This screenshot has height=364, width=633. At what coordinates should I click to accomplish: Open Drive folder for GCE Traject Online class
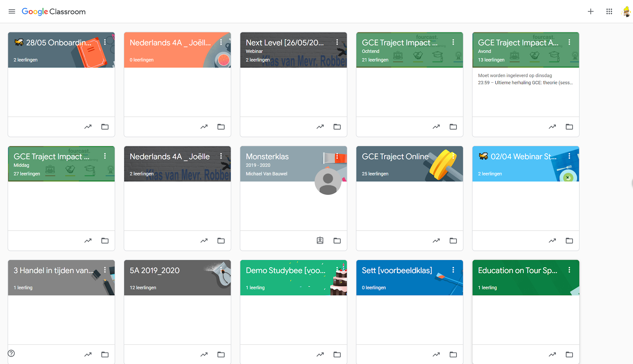click(x=453, y=241)
